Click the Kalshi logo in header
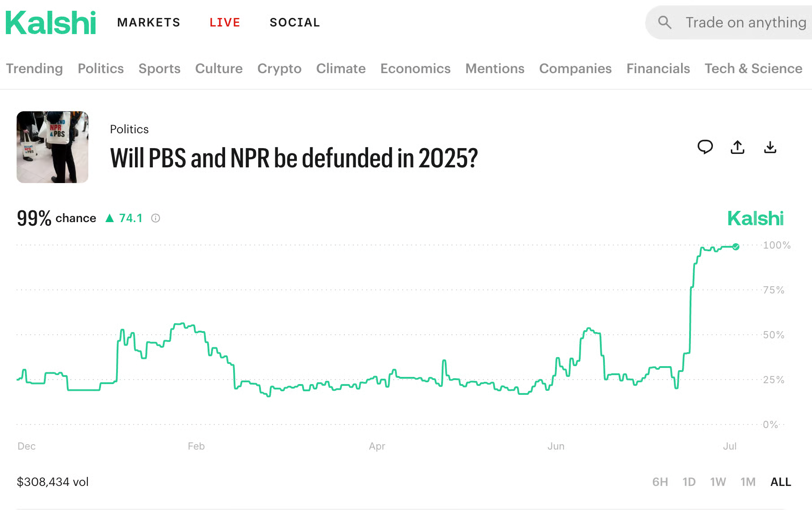Image resolution: width=812 pixels, height=516 pixels. [51, 22]
